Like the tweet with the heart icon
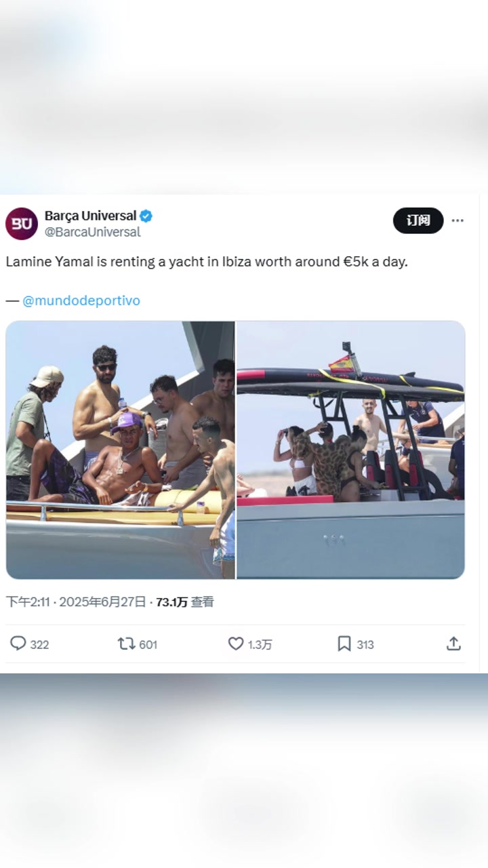The image size is (488, 868). coord(235,644)
